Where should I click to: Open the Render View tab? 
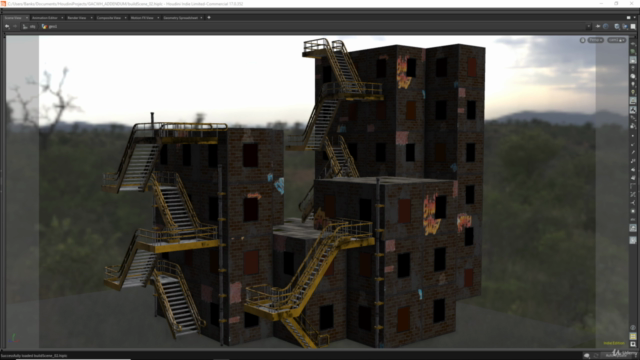click(77, 18)
